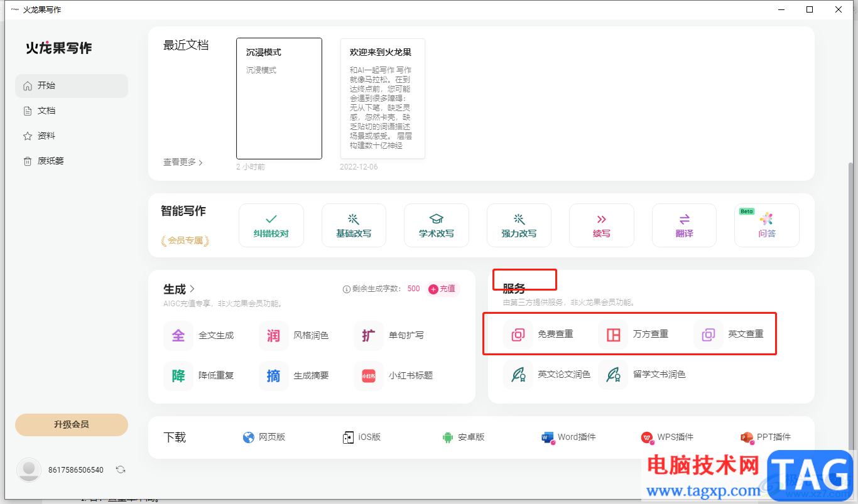
Task: Click the 升级会员 button
Action: pyautogui.click(x=72, y=425)
